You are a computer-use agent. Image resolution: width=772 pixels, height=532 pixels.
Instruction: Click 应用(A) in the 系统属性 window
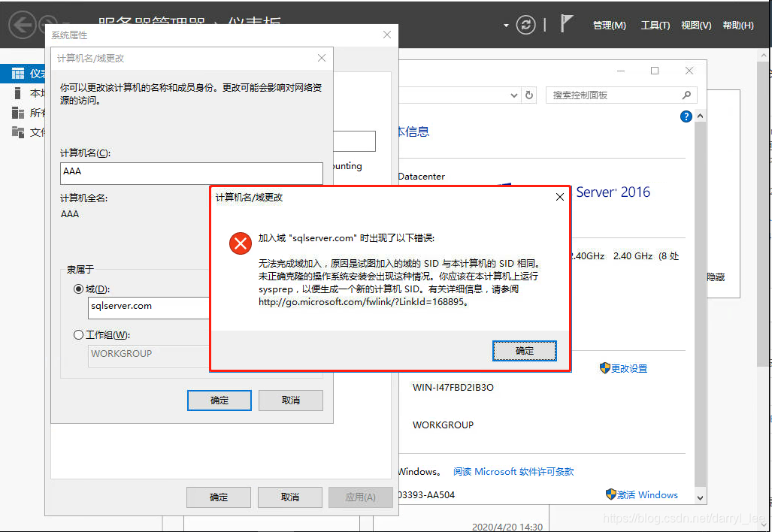click(x=360, y=497)
